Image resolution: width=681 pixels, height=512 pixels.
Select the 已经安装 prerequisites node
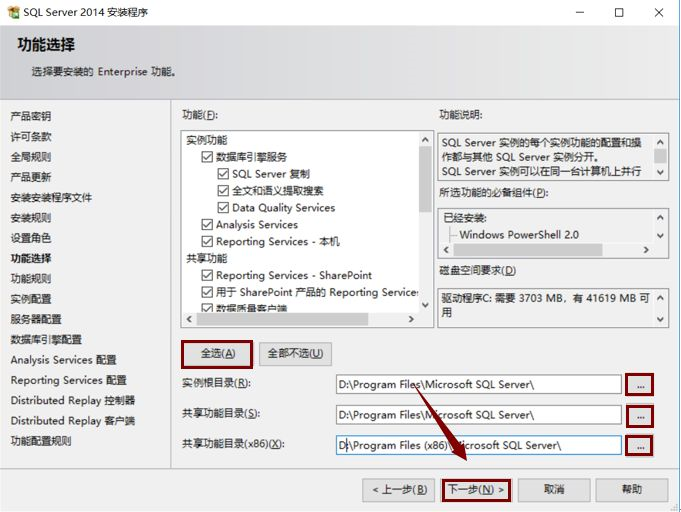click(464, 218)
